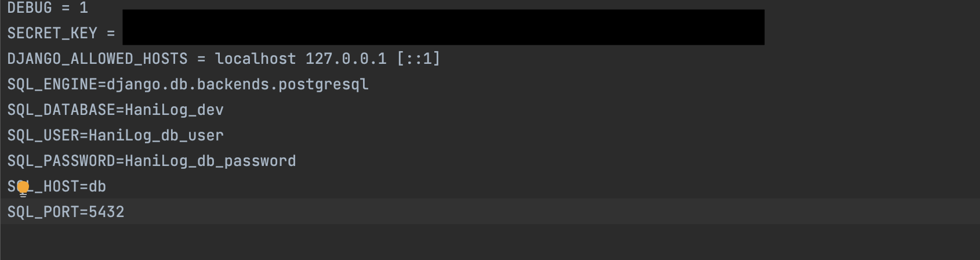The width and height of the screenshot is (980, 260).
Task: Click the 127.0.0.1 address text
Action: coord(346,59)
